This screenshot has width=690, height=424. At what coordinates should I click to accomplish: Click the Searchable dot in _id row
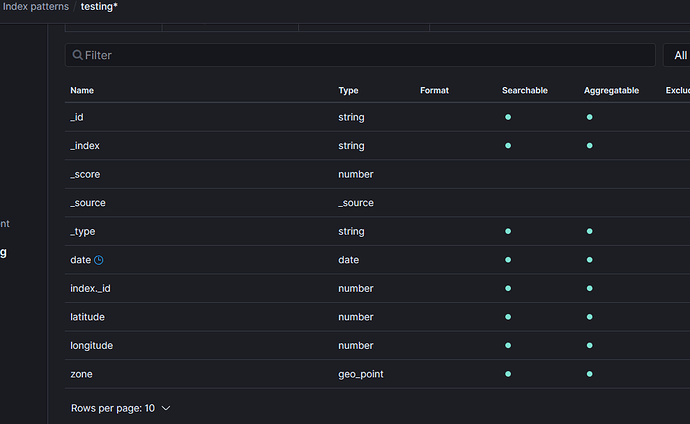pos(508,117)
